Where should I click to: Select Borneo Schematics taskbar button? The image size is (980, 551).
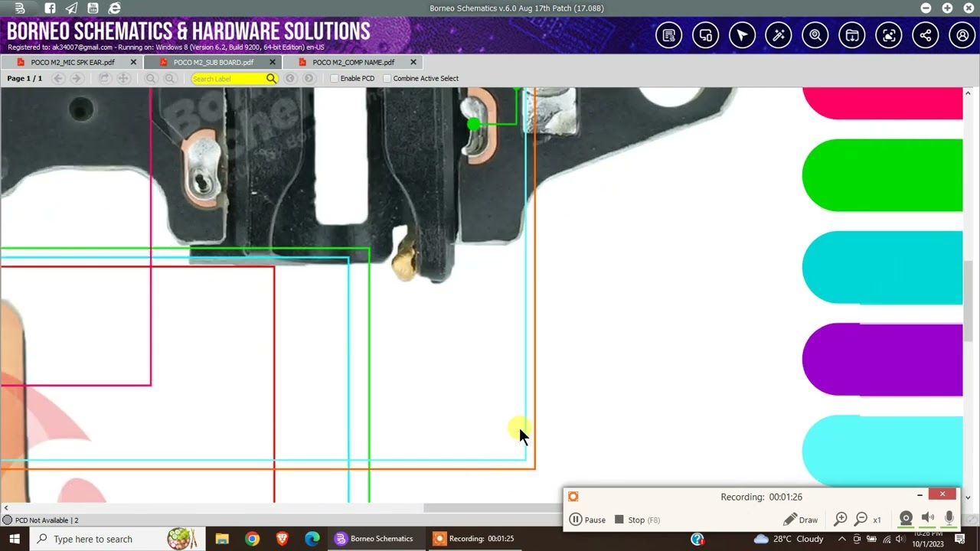pos(375,539)
